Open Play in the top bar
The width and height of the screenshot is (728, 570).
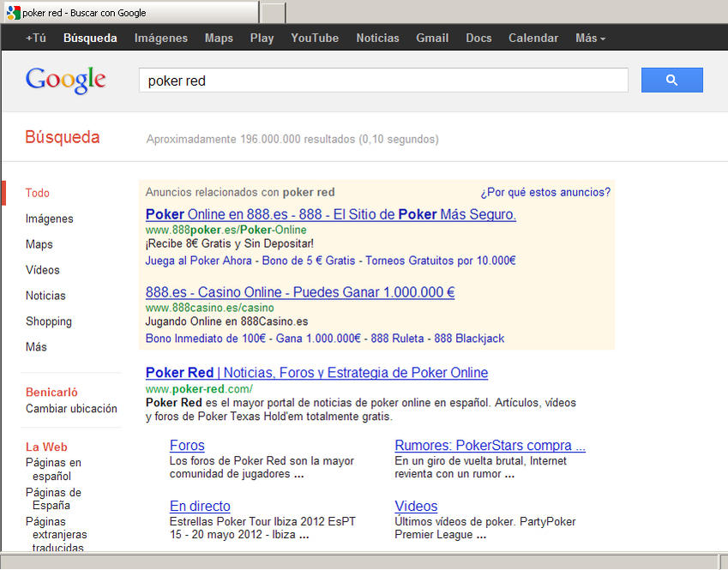(262, 38)
